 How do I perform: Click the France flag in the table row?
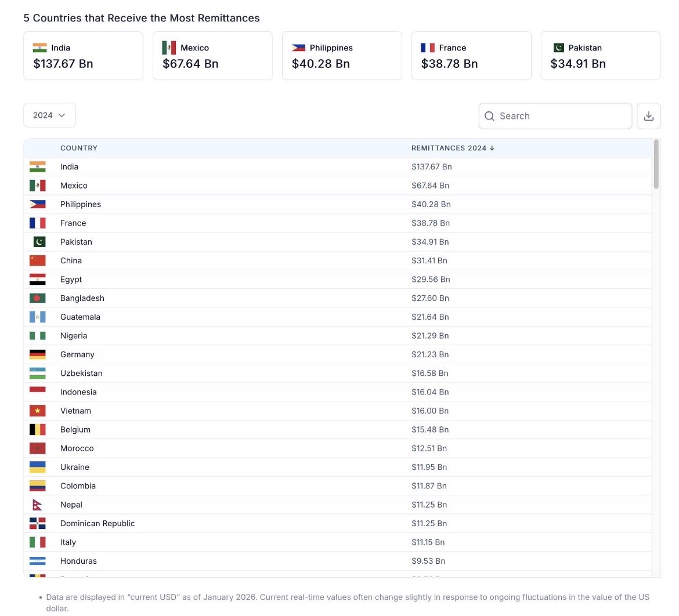point(38,223)
